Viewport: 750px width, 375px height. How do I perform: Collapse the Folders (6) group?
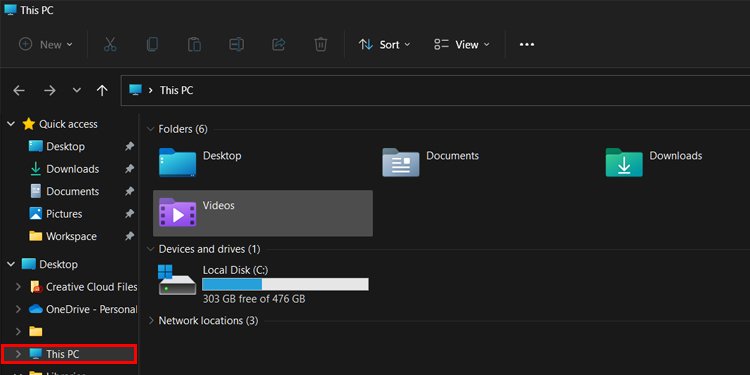pyautogui.click(x=151, y=129)
